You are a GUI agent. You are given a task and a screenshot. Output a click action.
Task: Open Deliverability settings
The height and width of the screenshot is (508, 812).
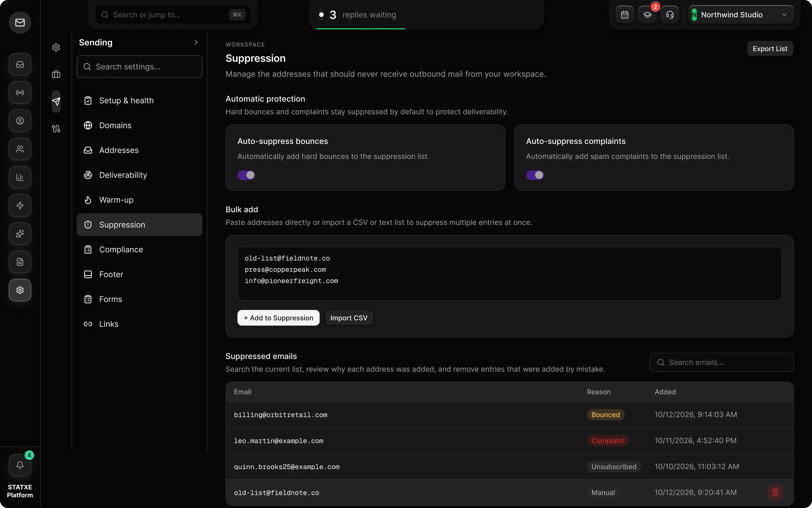click(139, 175)
